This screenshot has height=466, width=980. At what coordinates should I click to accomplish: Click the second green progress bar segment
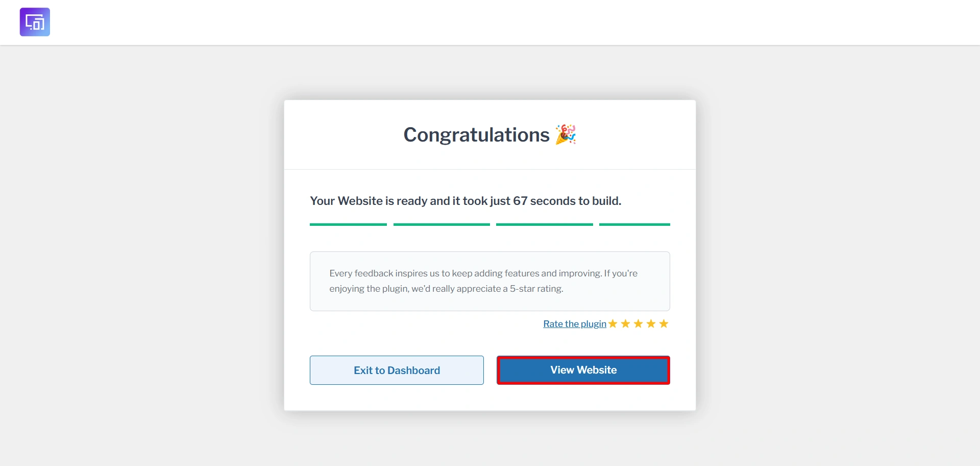pos(442,224)
